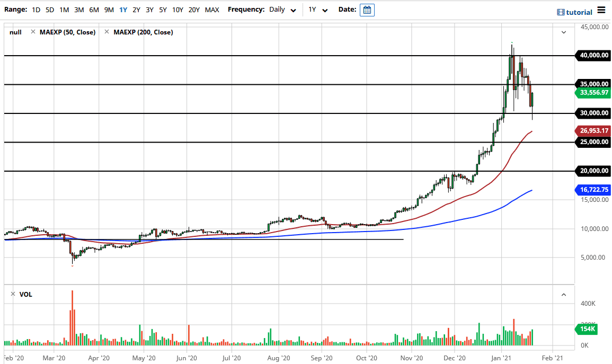Collapse the VOL panel with the caret
612x364 pixels.
pos(564,295)
